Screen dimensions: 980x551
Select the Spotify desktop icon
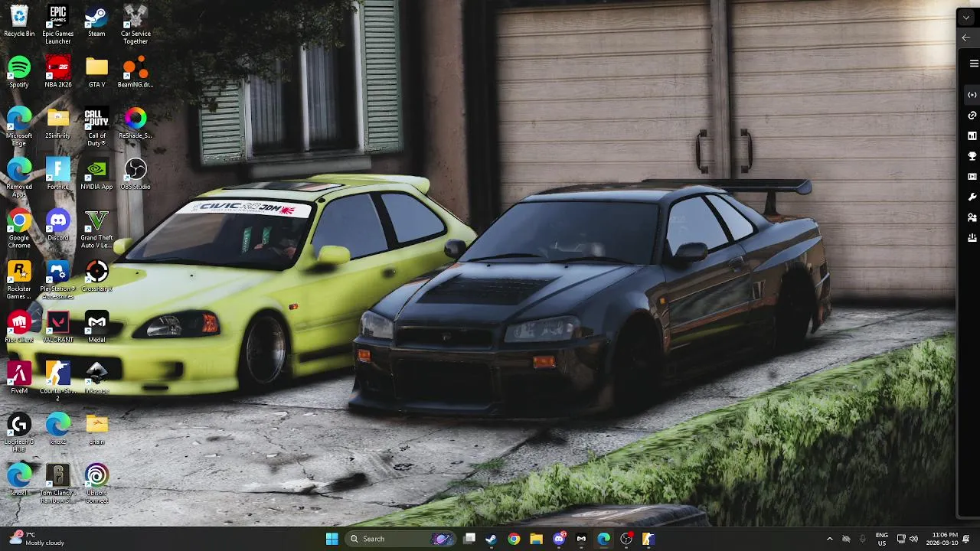[x=19, y=72]
